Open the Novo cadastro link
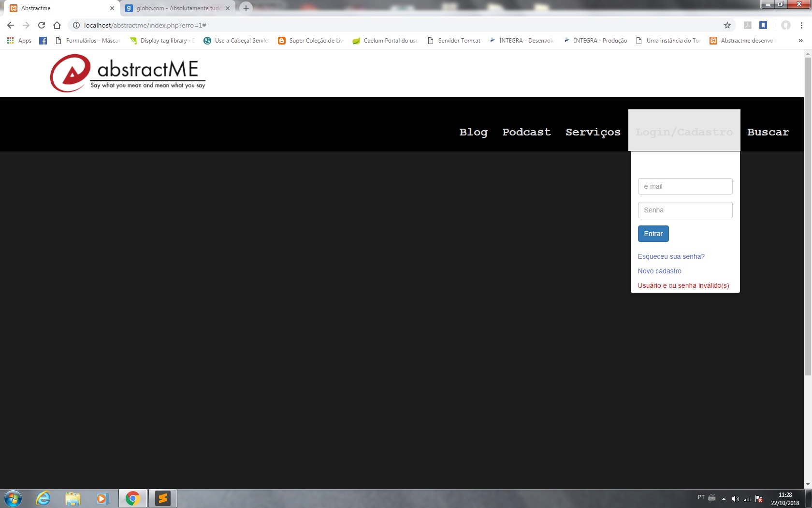This screenshot has height=508, width=812. tap(659, 271)
